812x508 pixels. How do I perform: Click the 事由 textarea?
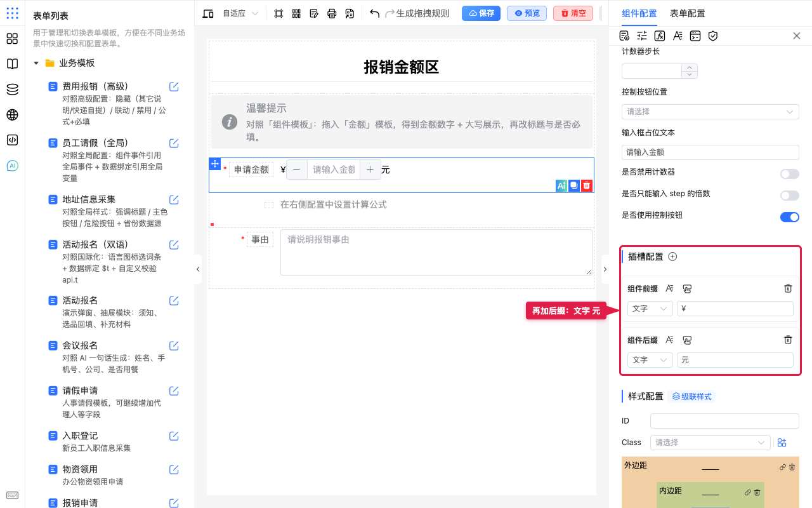coord(436,252)
